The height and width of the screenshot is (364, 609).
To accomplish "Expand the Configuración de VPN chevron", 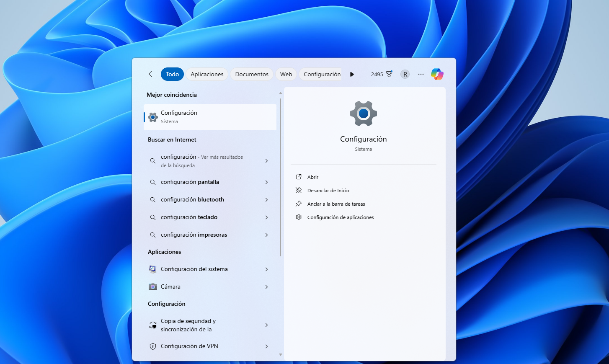I will [x=266, y=346].
